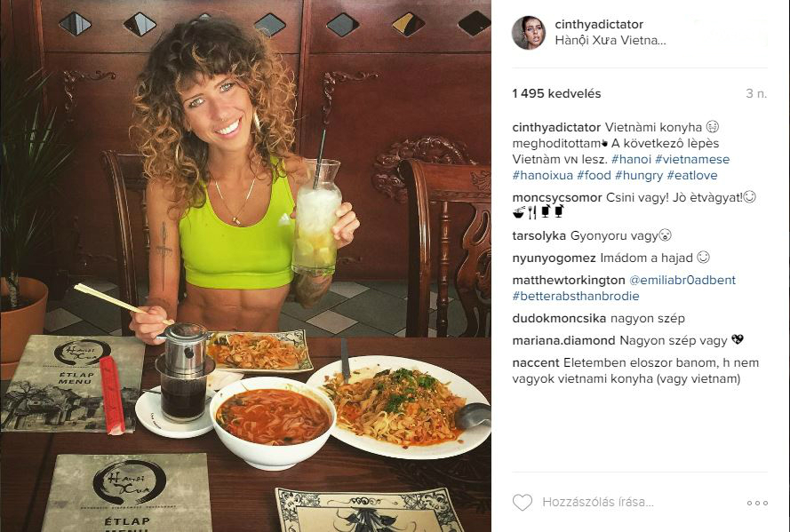Viewport: 790px width, 532px height.
Task: Click the 3 n. post timestamp
Action: (x=756, y=93)
